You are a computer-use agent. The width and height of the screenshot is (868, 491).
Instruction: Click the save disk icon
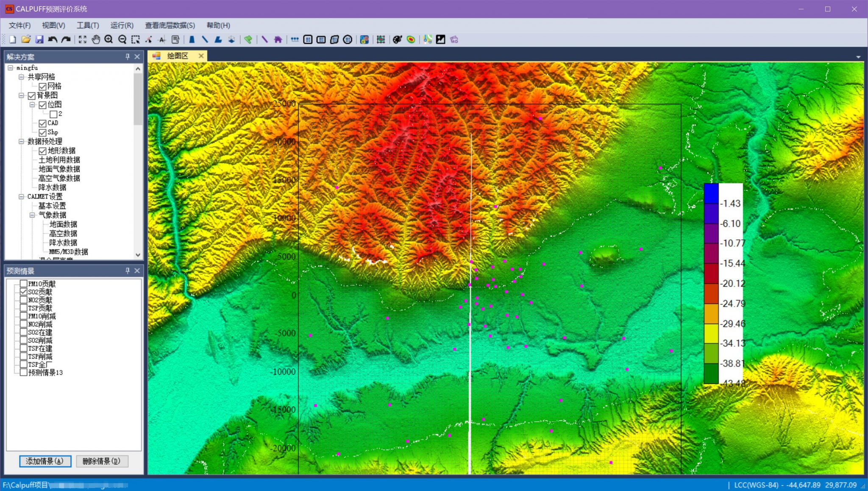[x=39, y=39]
